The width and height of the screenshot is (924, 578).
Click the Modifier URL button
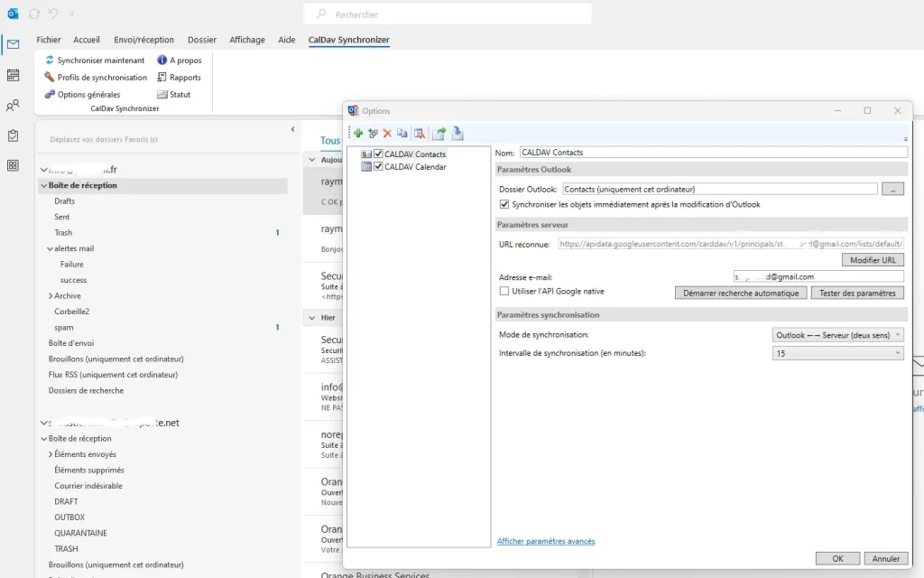(873, 260)
